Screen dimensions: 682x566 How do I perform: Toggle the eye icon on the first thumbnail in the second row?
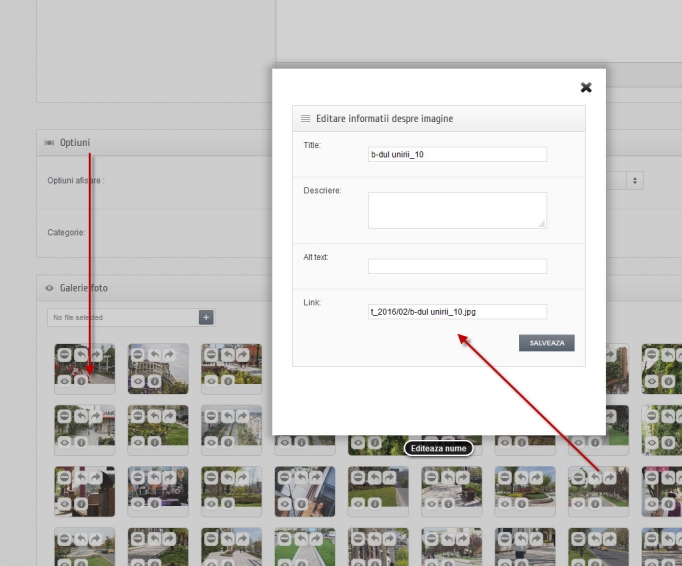(65, 441)
